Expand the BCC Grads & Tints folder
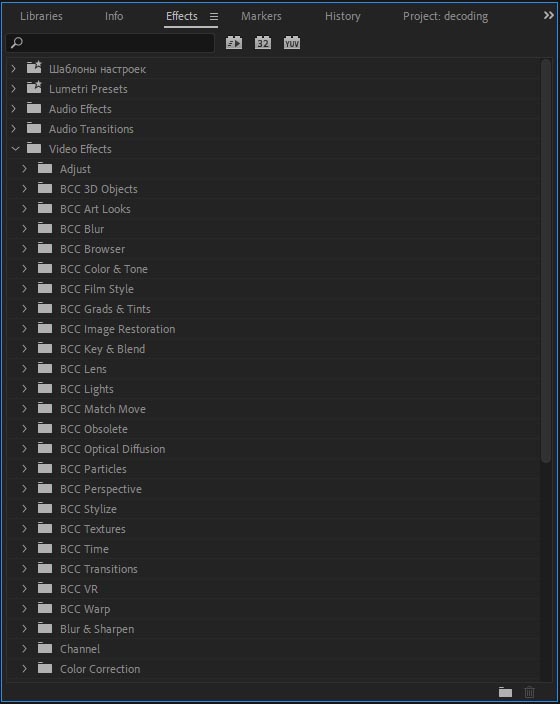The image size is (560, 704). (25, 308)
